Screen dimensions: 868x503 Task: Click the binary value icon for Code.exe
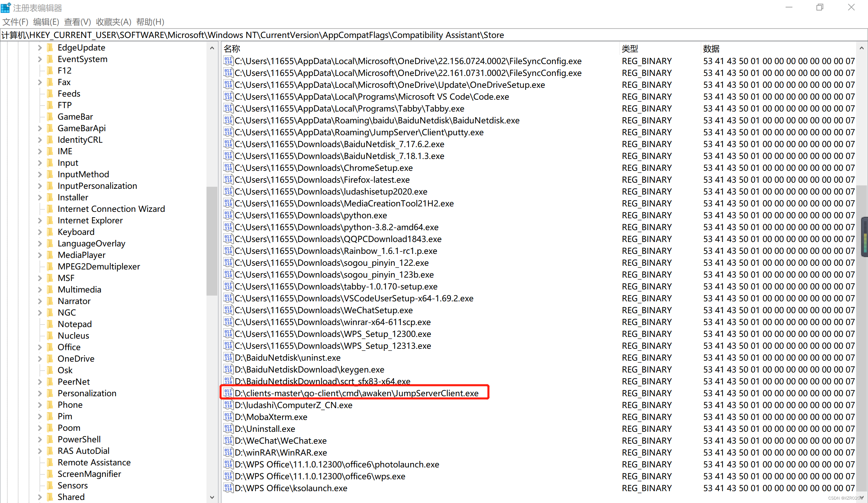click(x=228, y=96)
